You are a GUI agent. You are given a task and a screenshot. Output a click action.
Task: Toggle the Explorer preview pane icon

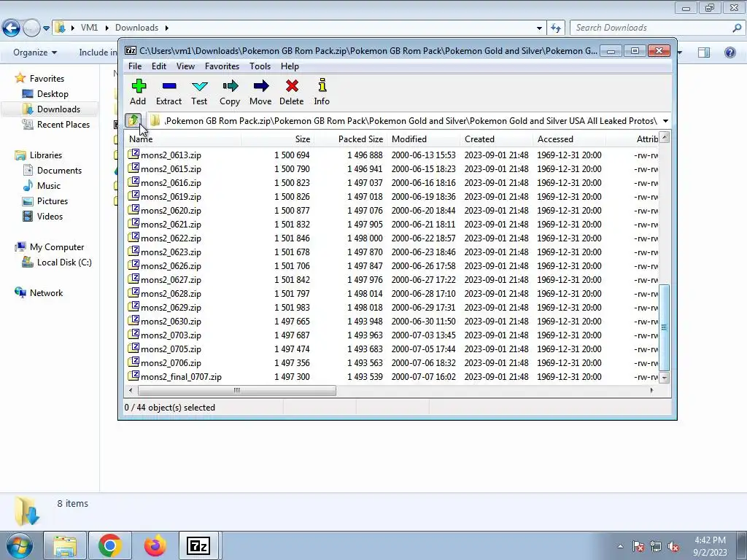tap(704, 52)
